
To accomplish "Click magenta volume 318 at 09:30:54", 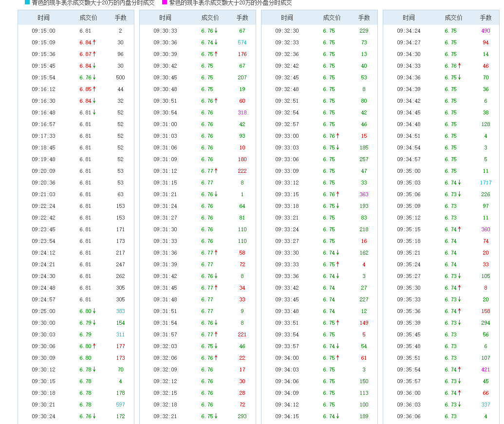I will click(x=242, y=112).
